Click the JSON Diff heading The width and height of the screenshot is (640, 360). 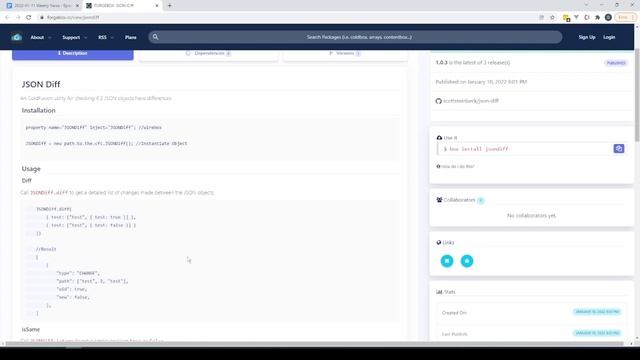click(41, 84)
